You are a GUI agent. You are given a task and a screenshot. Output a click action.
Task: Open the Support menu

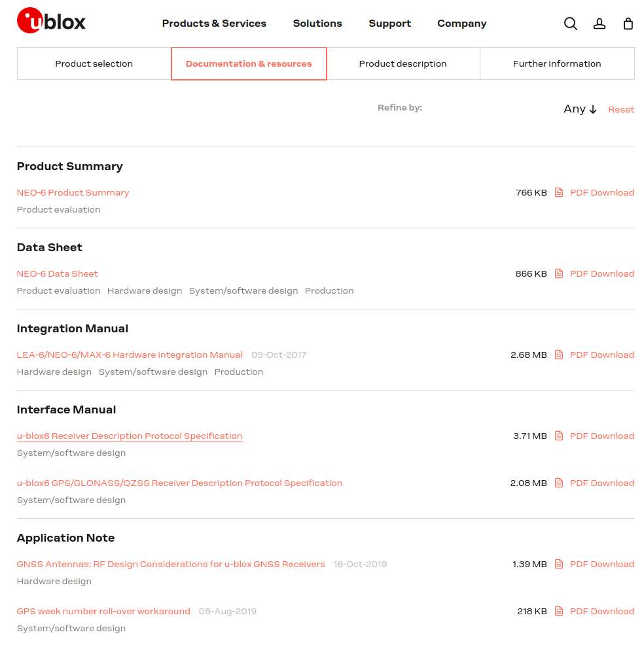(x=389, y=24)
